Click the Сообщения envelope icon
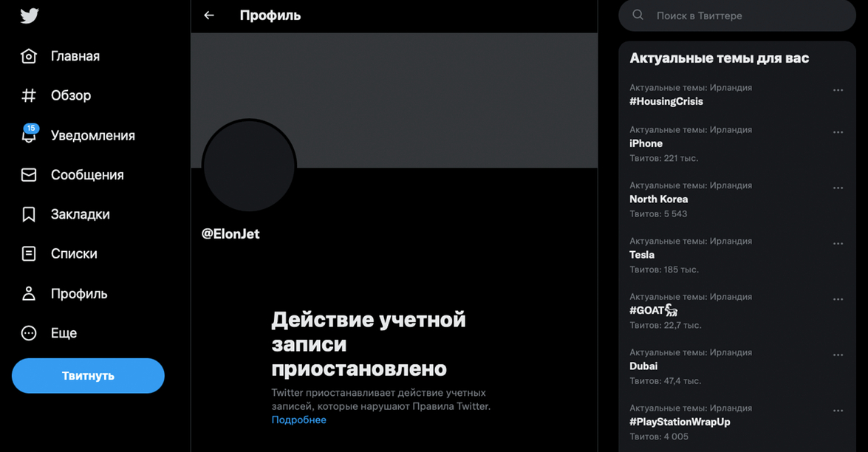The height and width of the screenshot is (452, 868). 29,175
